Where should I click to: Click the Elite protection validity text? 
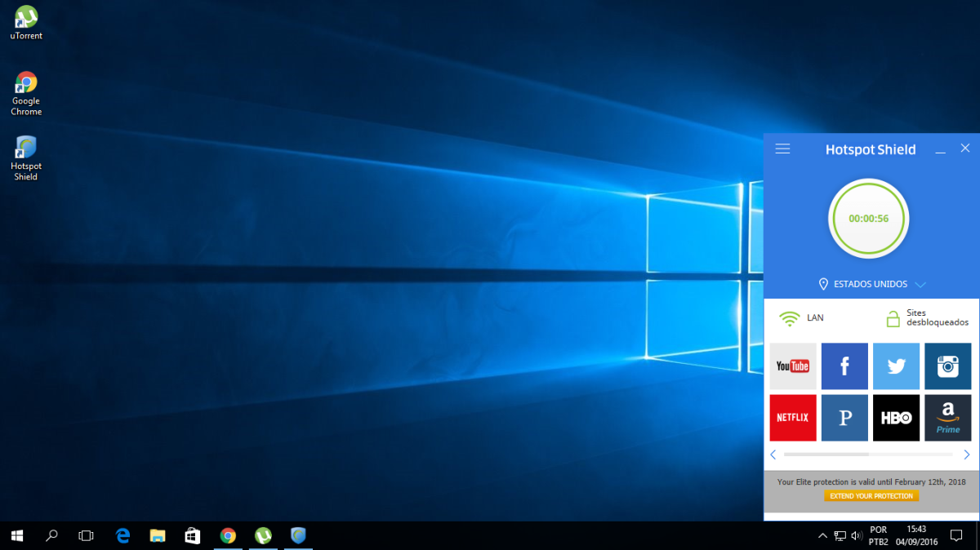pyautogui.click(x=871, y=482)
